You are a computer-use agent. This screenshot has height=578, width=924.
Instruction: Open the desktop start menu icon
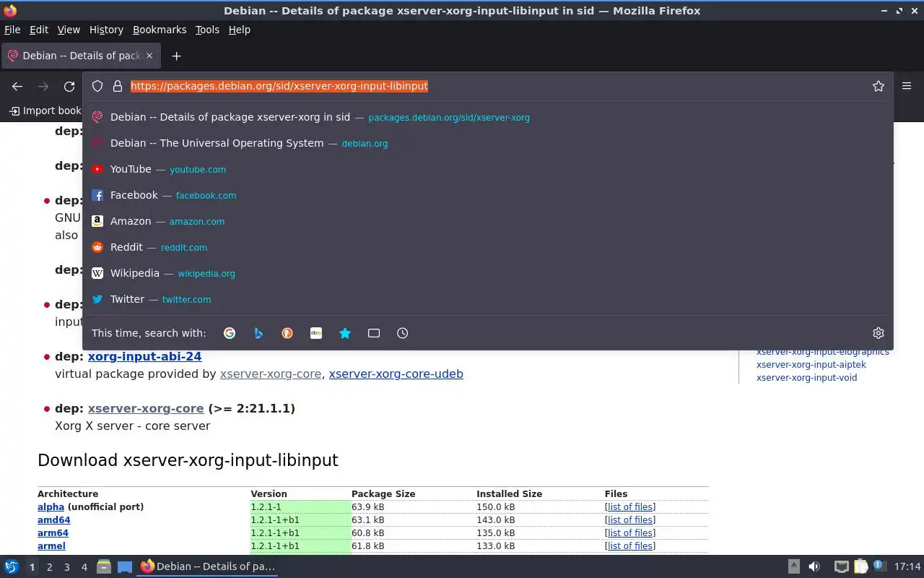(11, 566)
